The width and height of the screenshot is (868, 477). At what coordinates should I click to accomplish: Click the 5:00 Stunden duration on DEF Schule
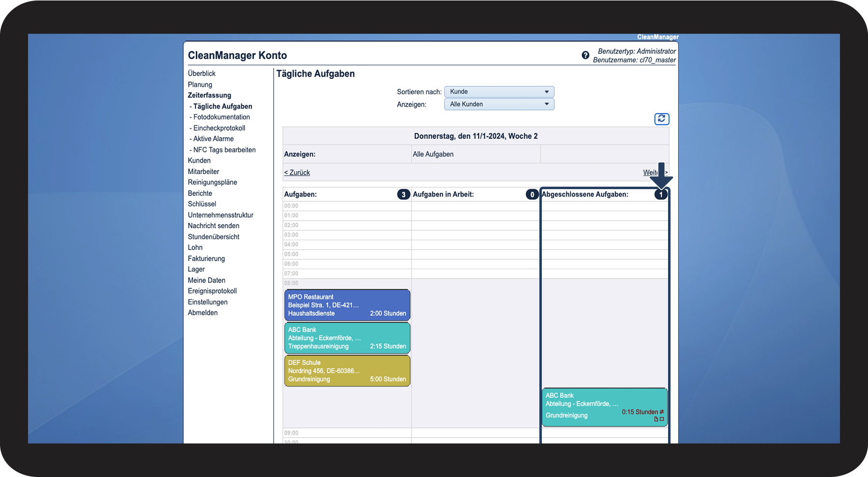pos(388,379)
